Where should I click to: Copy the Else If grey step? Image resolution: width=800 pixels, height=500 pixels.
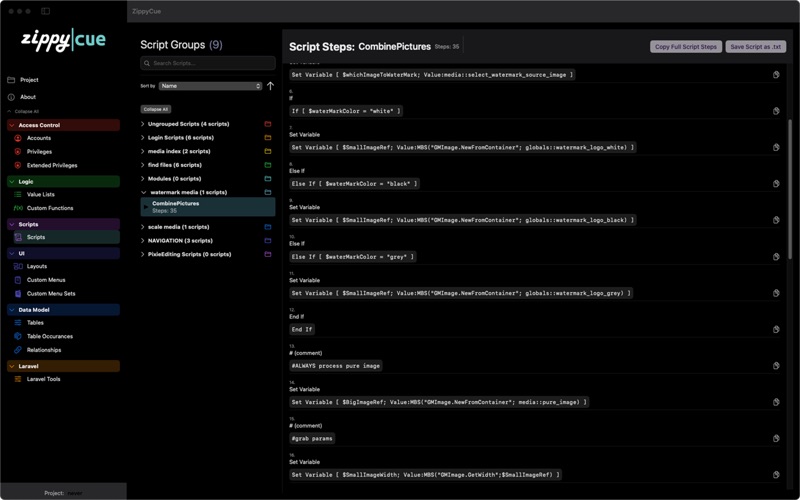coord(776,257)
